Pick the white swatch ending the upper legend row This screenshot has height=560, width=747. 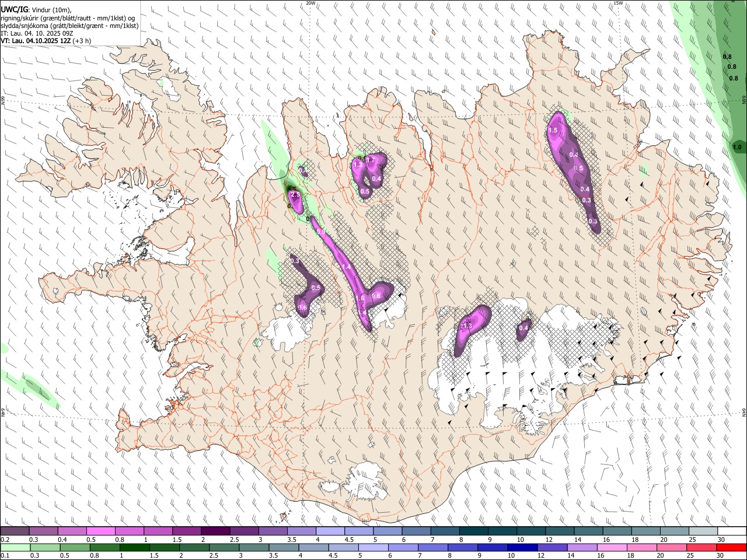pyautogui.click(x=732, y=531)
